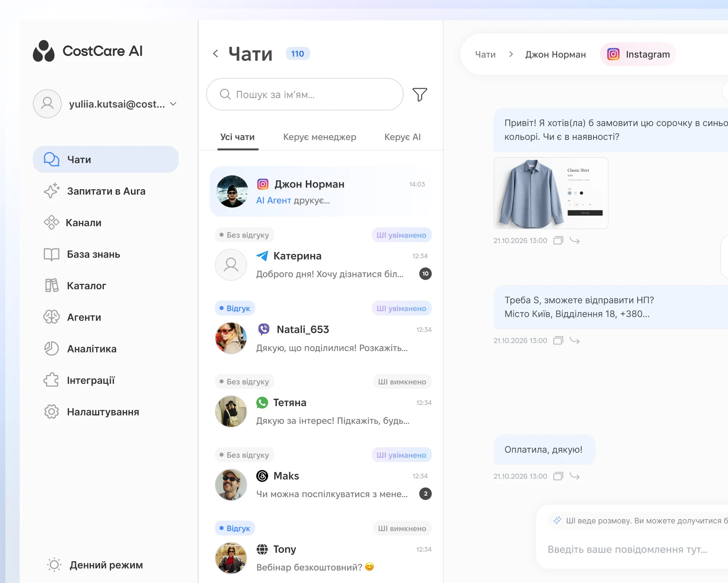Viewport: 728px width, 583px height.
Task: Click ШІ увімкнено badge above Катерина
Action: pyautogui.click(x=402, y=235)
